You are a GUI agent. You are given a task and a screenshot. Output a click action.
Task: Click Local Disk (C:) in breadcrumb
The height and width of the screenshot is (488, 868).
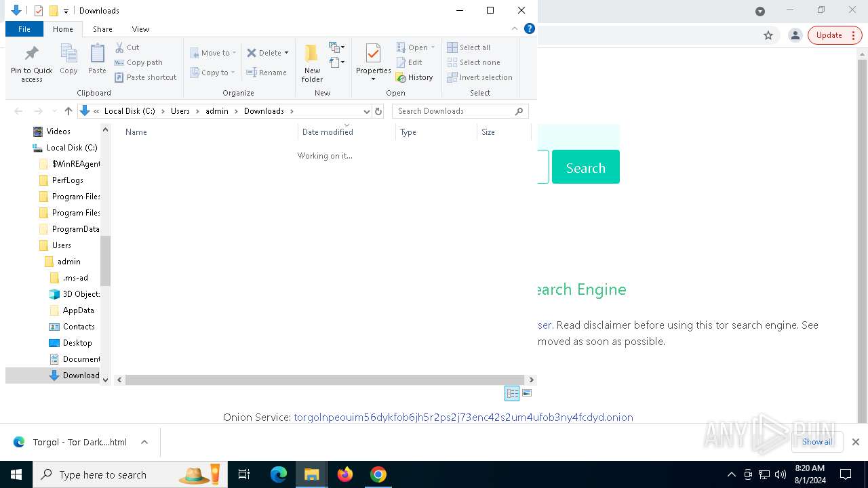click(130, 111)
